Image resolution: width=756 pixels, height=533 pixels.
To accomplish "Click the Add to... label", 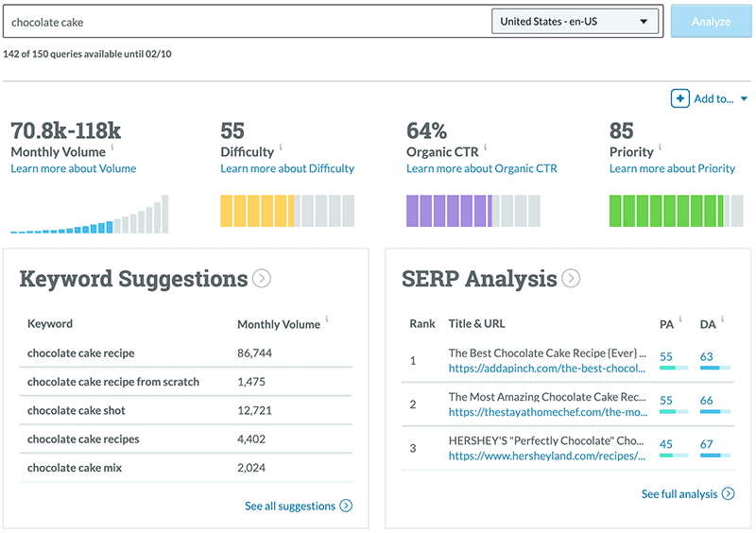I will coord(713,99).
